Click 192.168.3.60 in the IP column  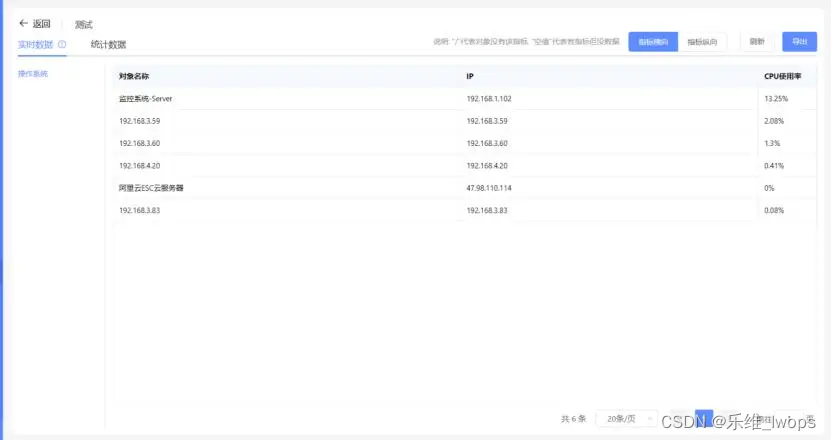(x=487, y=143)
